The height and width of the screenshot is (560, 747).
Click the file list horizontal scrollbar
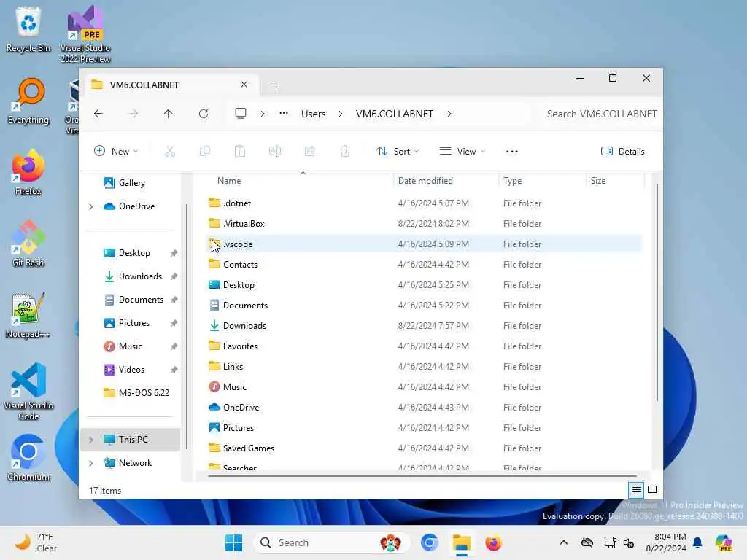click(x=422, y=475)
